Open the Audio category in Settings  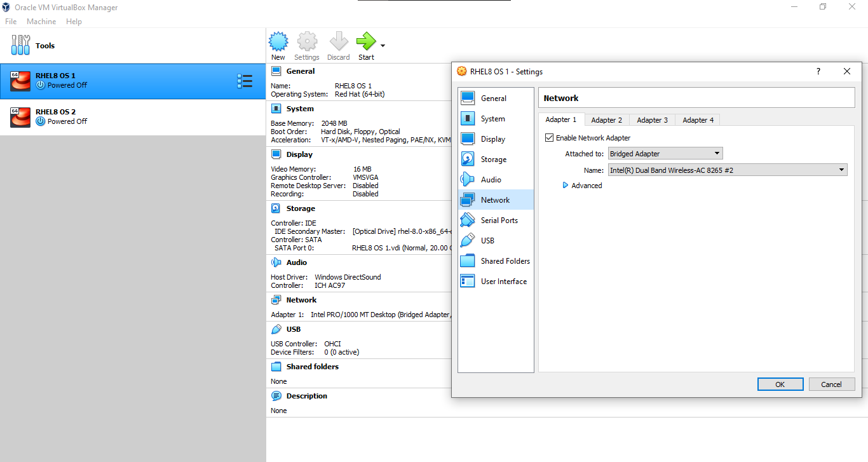coord(496,180)
